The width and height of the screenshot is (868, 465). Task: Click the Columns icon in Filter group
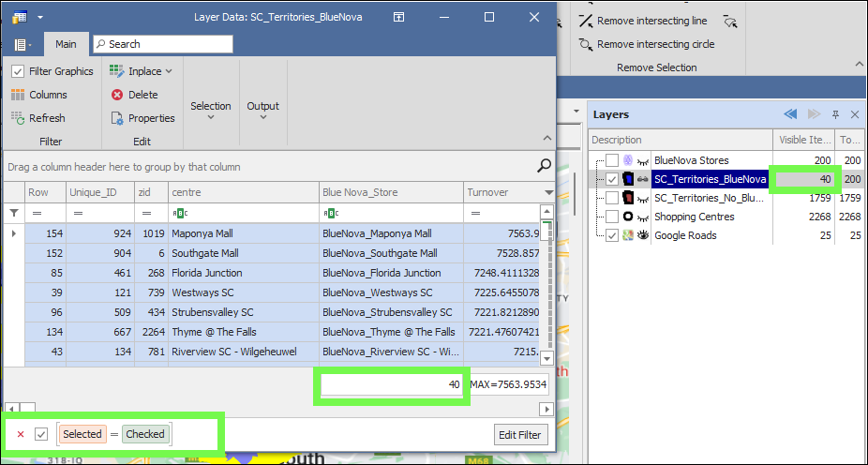18,95
